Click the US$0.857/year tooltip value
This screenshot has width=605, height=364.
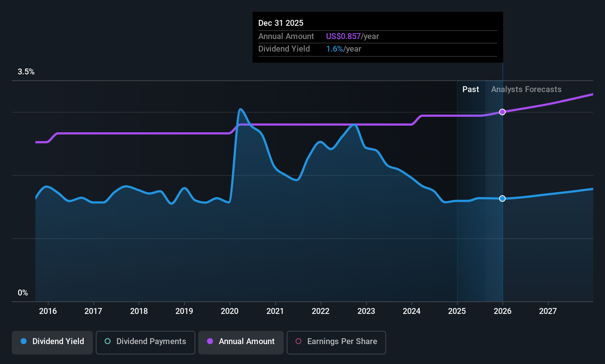pyautogui.click(x=352, y=36)
